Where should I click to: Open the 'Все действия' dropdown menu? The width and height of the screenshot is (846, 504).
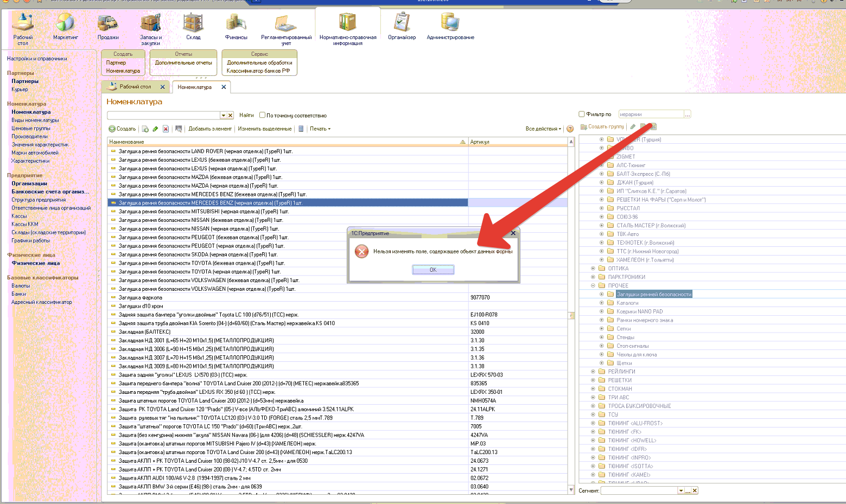pos(543,129)
